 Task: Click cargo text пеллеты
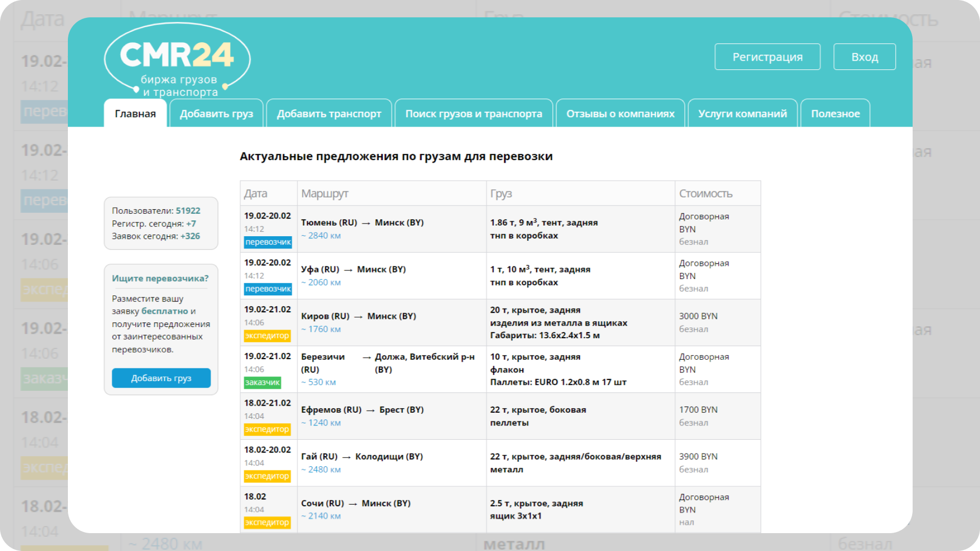coord(509,423)
